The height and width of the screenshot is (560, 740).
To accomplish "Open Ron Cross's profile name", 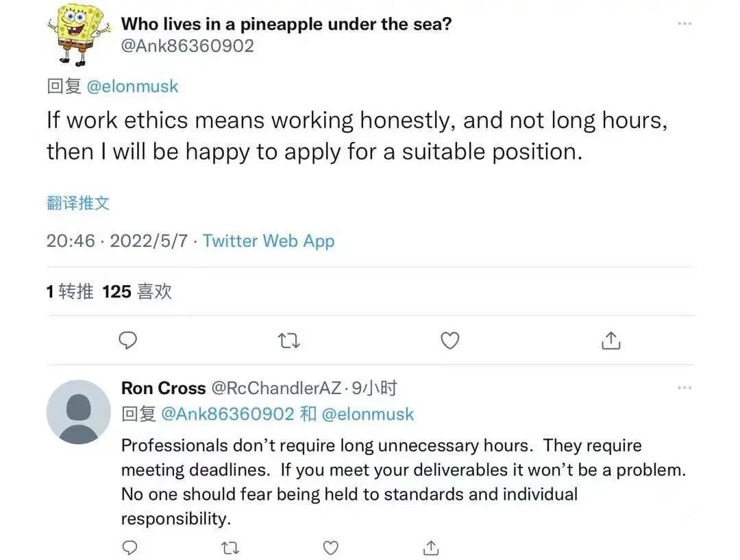I will point(163,389).
